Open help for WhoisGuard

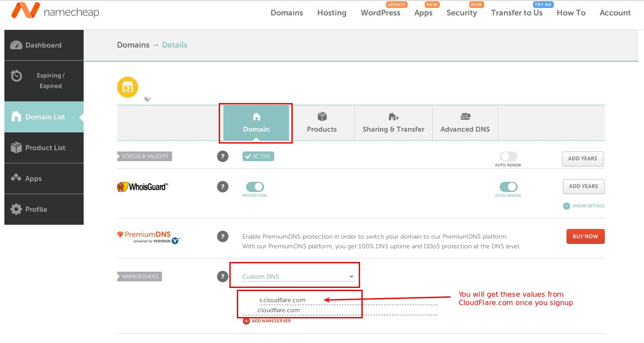point(223,187)
